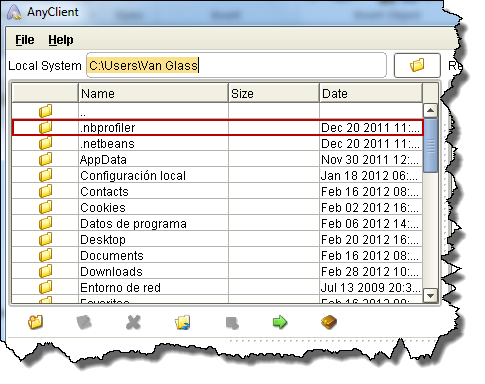Click the gray X delete icon

point(133,322)
